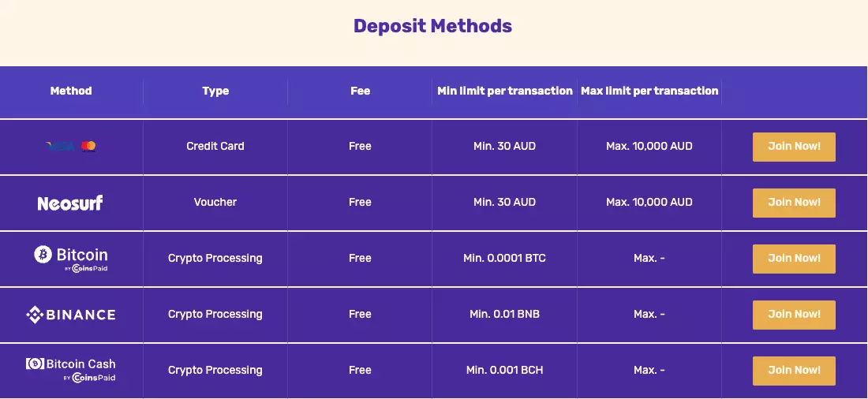868x399 pixels.
Task: Select the Min. 0.01 BNB cell
Action: click(x=505, y=314)
